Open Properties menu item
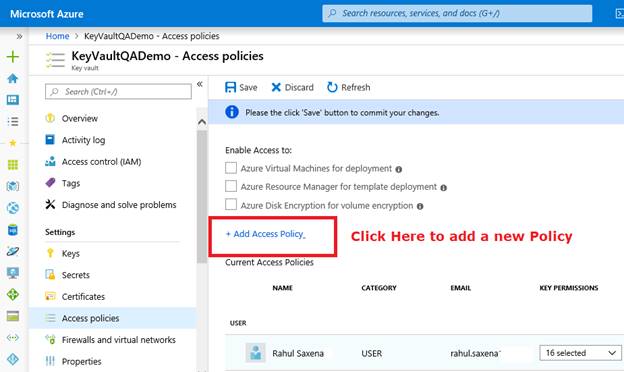 (82, 361)
